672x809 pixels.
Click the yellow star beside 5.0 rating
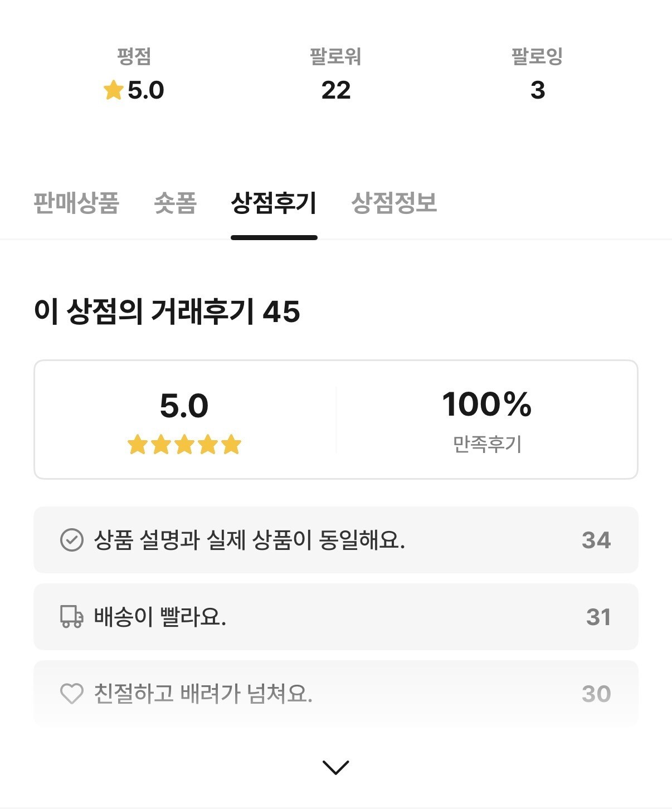113,90
